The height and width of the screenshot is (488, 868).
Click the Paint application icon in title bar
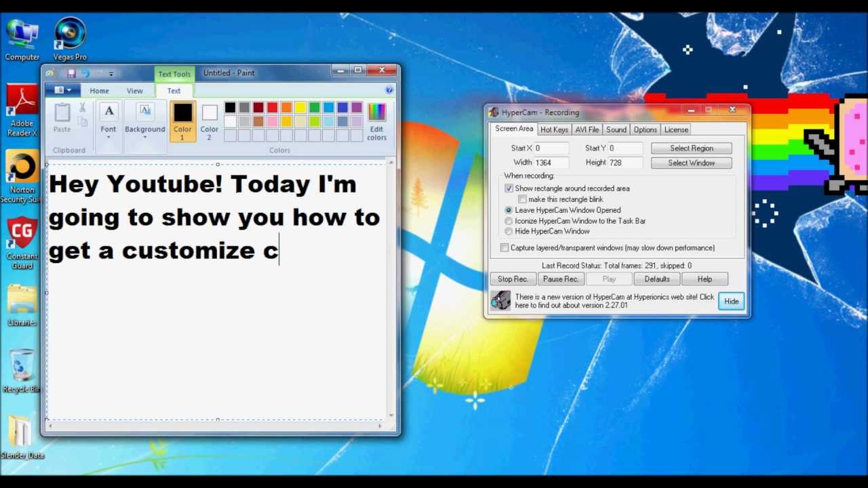point(50,73)
